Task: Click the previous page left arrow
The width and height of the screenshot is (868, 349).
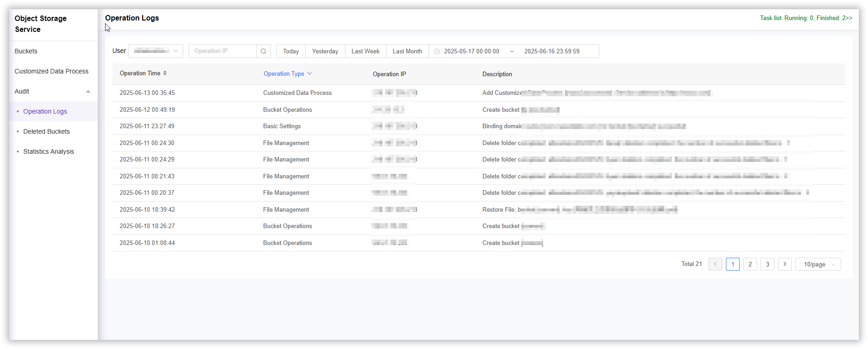Action: [715, 264]
